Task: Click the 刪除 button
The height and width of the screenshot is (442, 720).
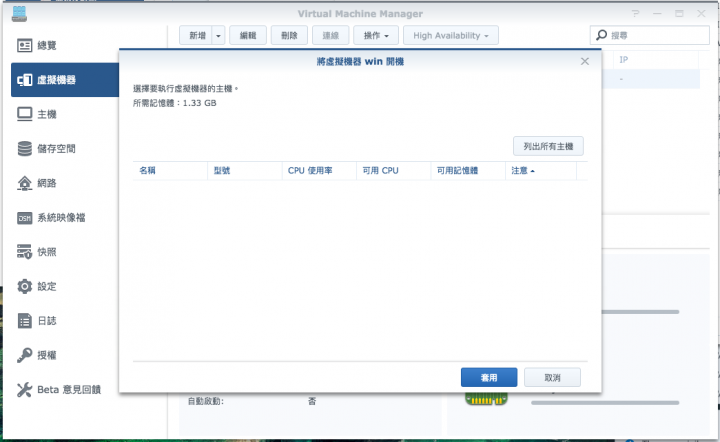Action: pos(289,35)
